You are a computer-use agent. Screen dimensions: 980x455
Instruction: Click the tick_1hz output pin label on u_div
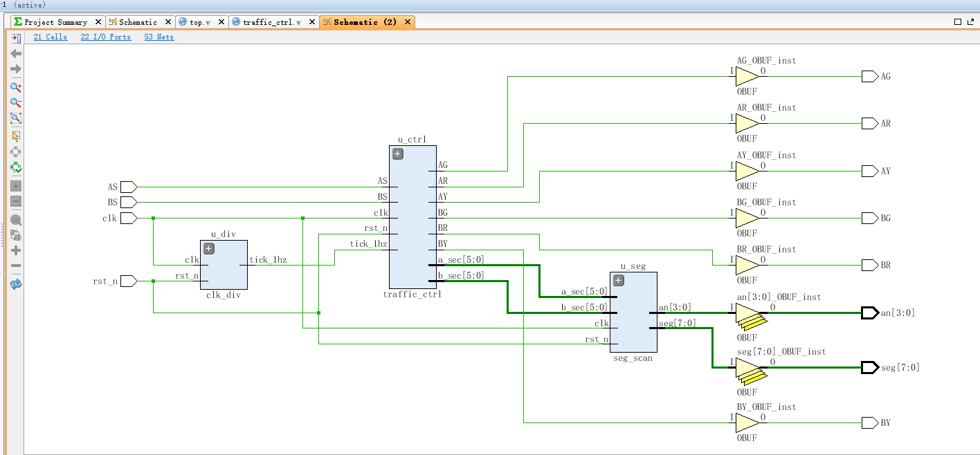click(268, 260)
